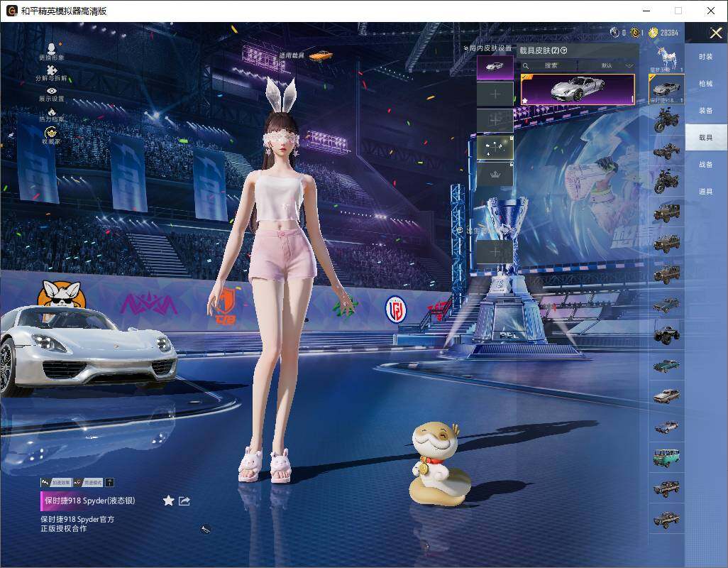Click the horn icon near bottom
Screen dimensions: 728x568
[206, 529]
